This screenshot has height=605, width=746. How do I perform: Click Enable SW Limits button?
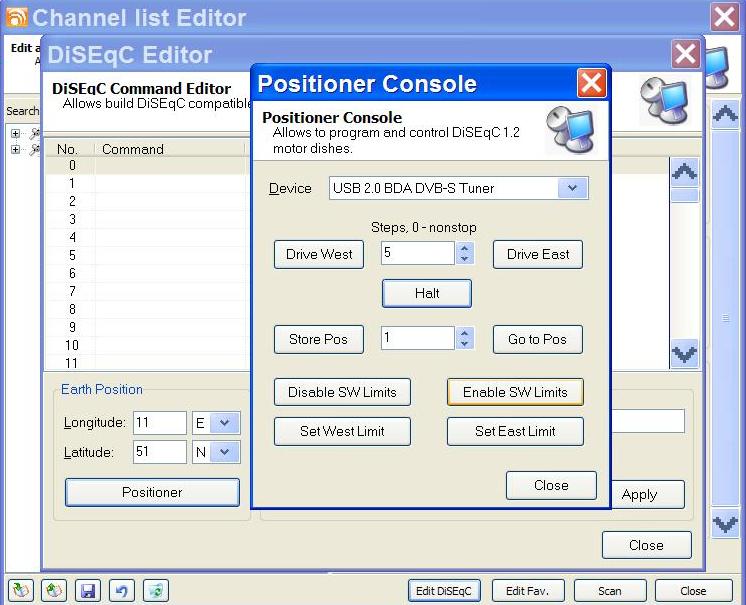pyautogui.click(x=514, y=392)
